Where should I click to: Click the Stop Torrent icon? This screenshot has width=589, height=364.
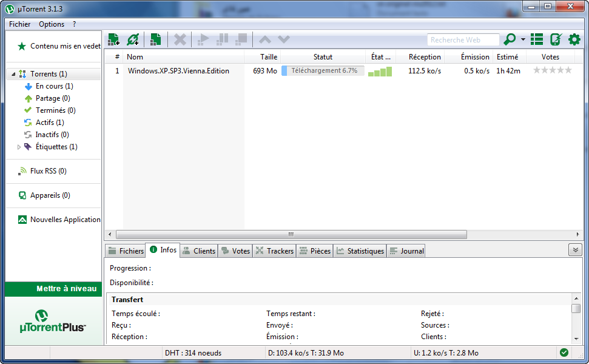[241, 39]
